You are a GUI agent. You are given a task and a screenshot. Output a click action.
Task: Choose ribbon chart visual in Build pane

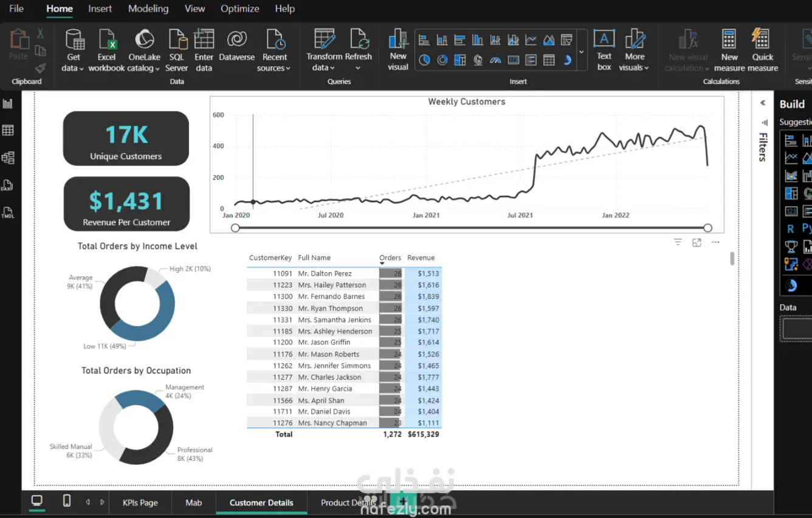coord(791,176)
